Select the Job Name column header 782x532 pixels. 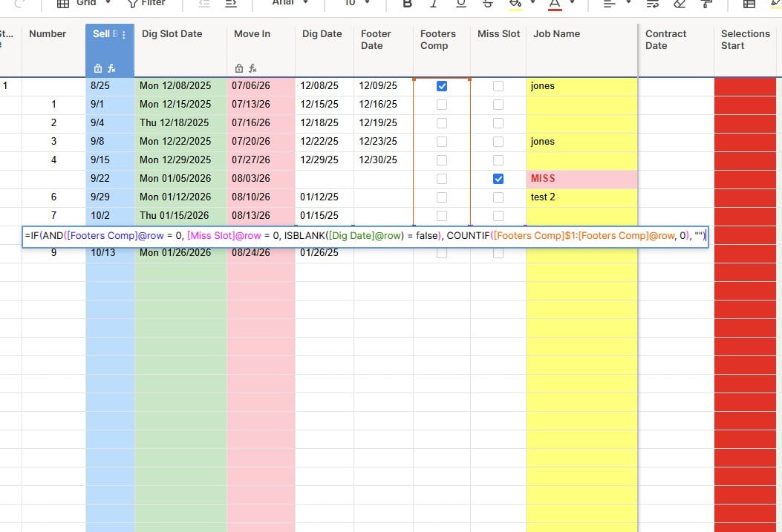coord(581,50)
